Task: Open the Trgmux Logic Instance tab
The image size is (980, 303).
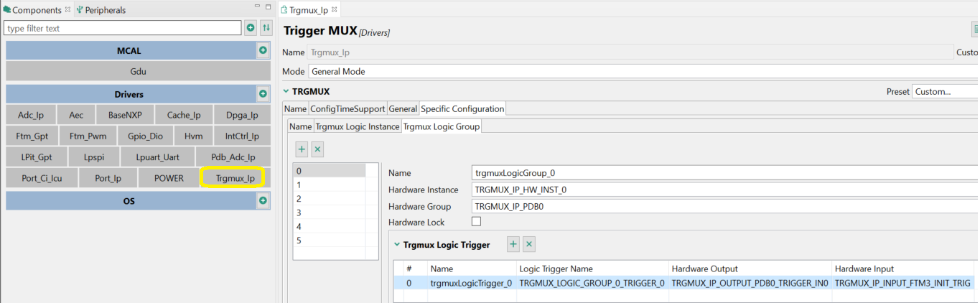Action: pyautogui.click(x=358, y=126)
